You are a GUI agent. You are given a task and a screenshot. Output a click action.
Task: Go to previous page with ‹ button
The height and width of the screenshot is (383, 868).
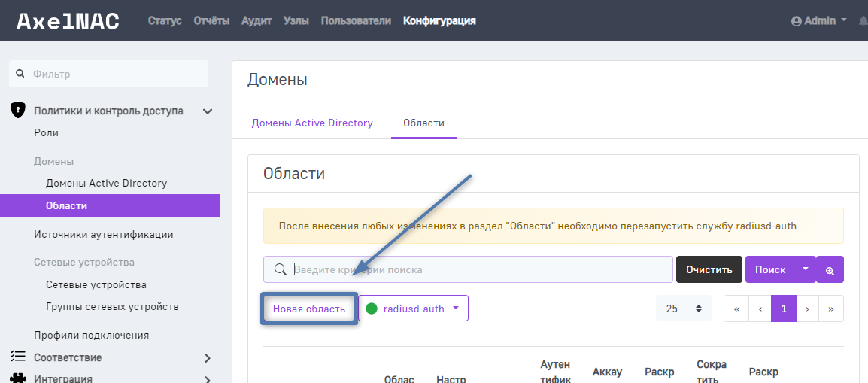[760, 309]
